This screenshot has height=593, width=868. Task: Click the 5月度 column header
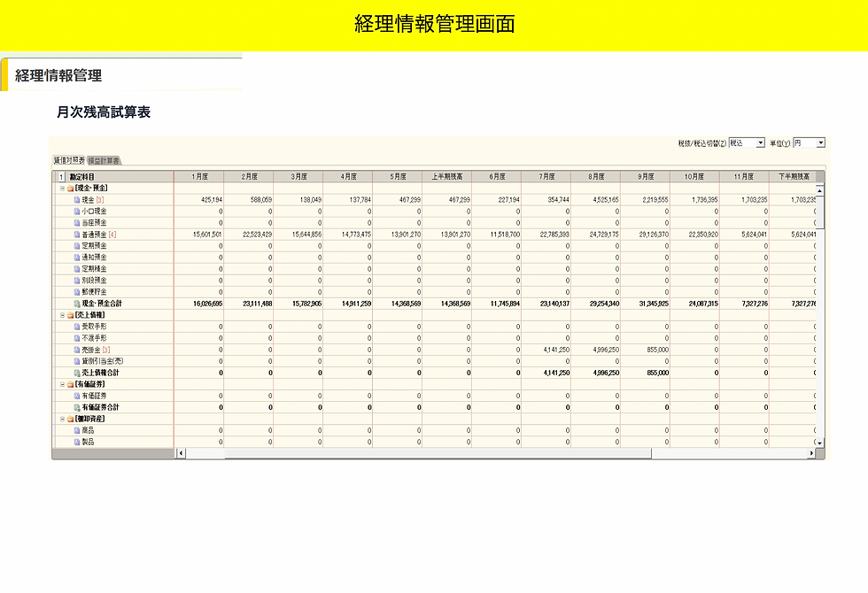pos(398,177)
